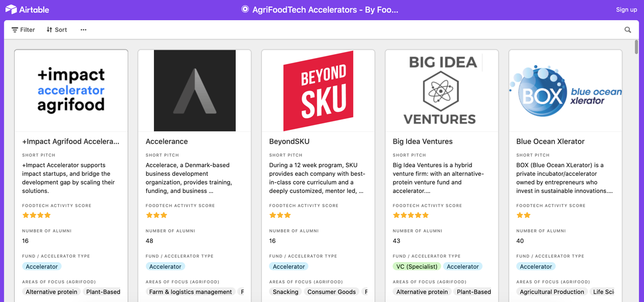Click the Accelerator tag on Accelerance card
644x302 pixels.
click(x=165, y=267)
